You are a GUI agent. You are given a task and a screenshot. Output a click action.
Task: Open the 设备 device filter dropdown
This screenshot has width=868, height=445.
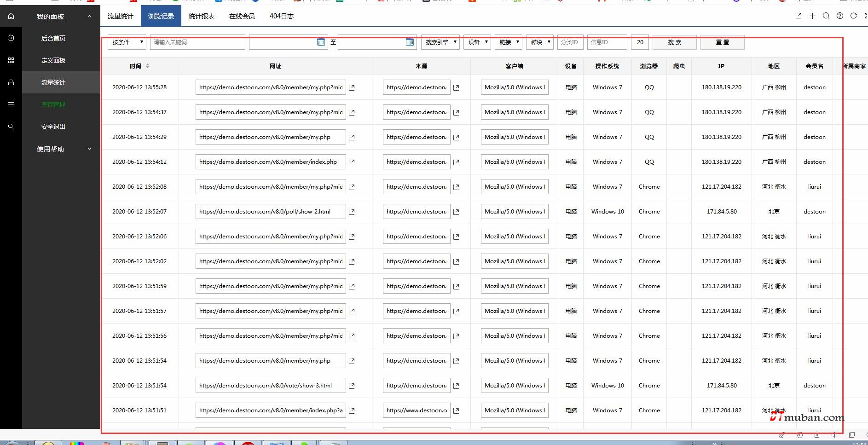pos(477,42)
